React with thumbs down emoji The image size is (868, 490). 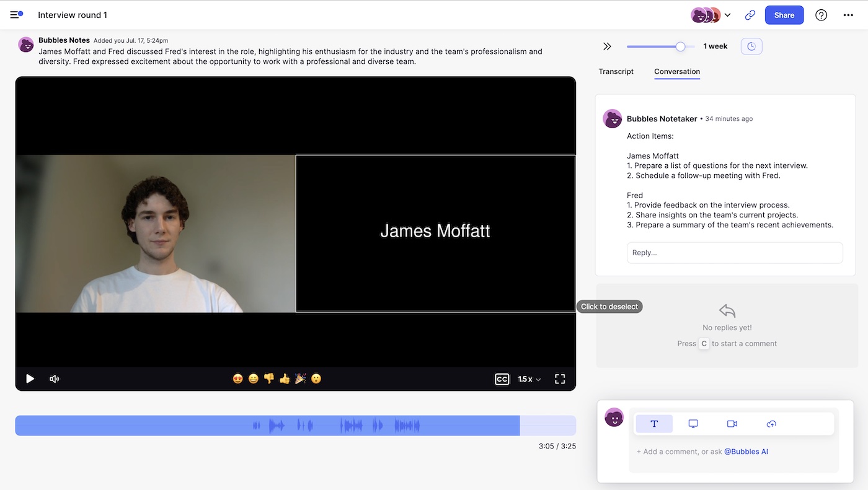coord(269,378)
